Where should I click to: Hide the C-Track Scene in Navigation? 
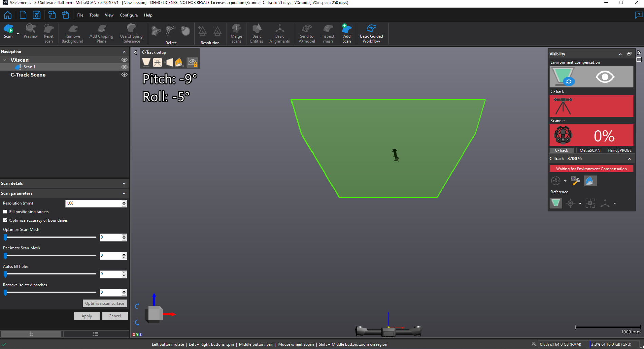(x=124, y=75)
